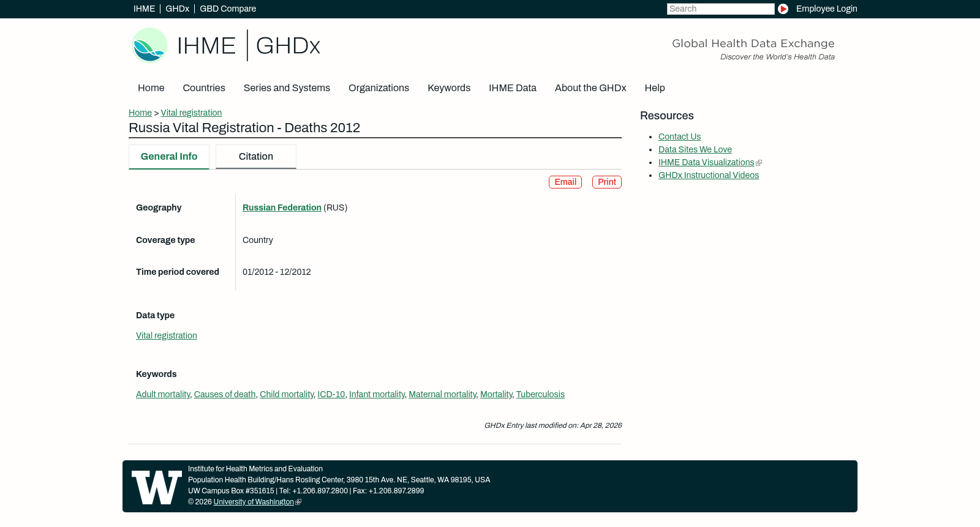Click the Home breadcrumb link
980x527 pixels.
pos(140,113)
